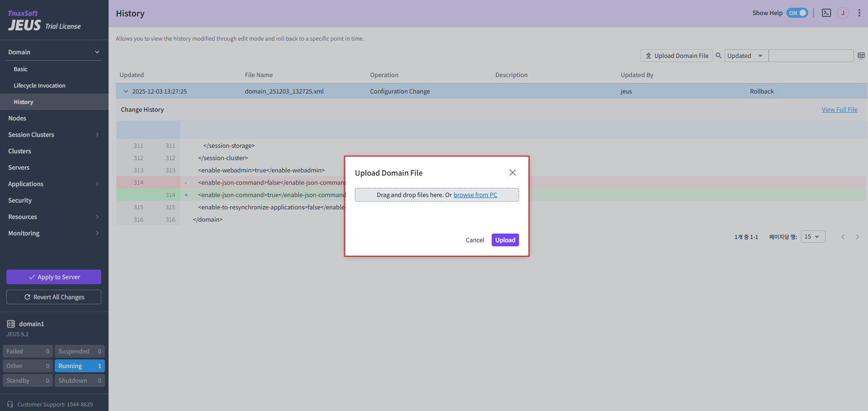Viewport: 868px width, 411px height.
Task: Click the headset customer support icon at bottom left
Action: [10, 404]
